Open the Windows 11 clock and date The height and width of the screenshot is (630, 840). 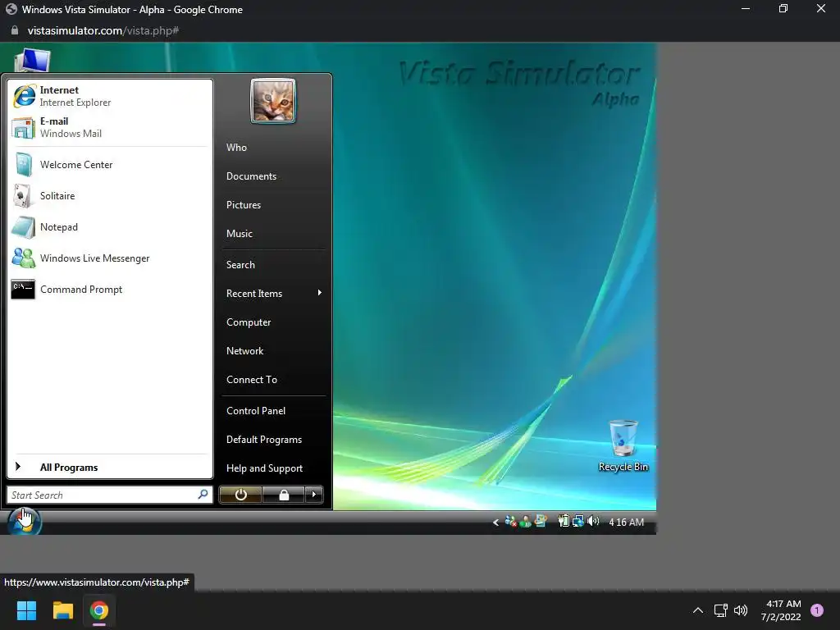tap(781, 610)
